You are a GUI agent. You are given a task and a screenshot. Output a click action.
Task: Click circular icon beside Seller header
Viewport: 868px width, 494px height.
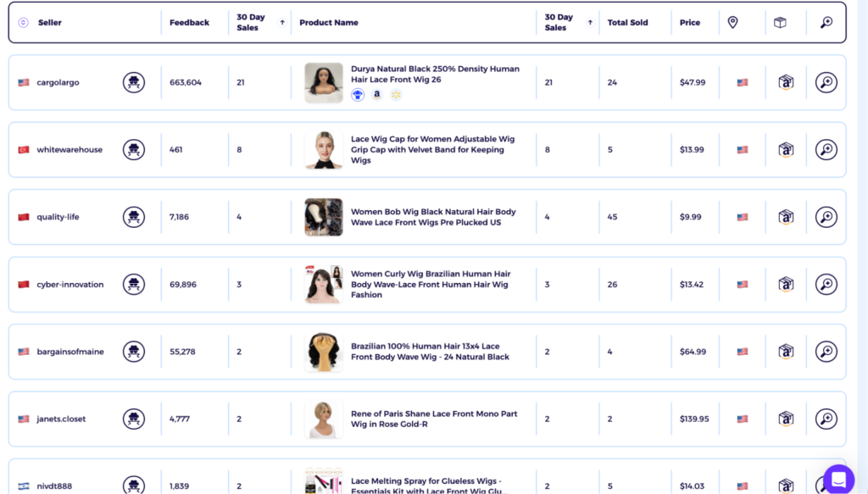point(23,23)
